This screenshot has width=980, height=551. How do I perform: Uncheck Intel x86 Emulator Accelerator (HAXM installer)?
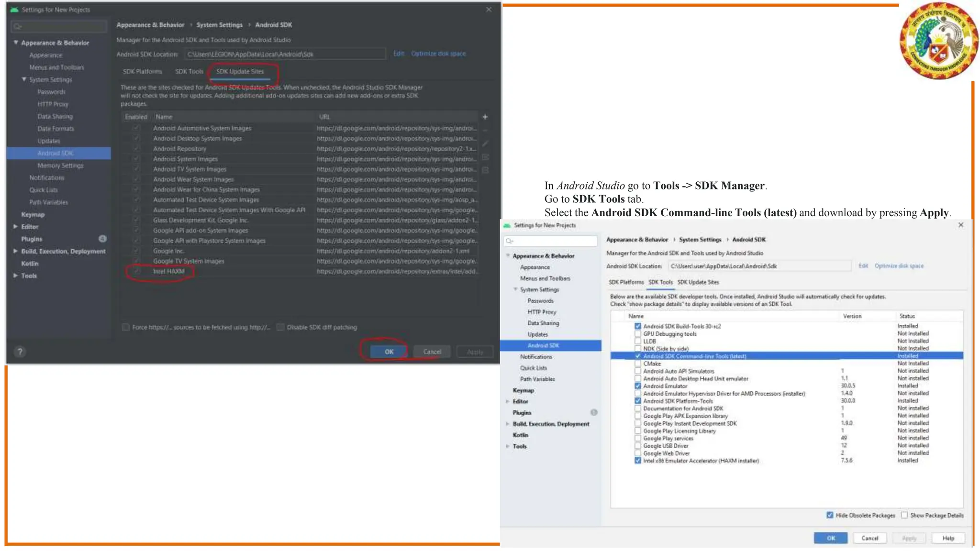pyautogui.click(x=637, y=461)
